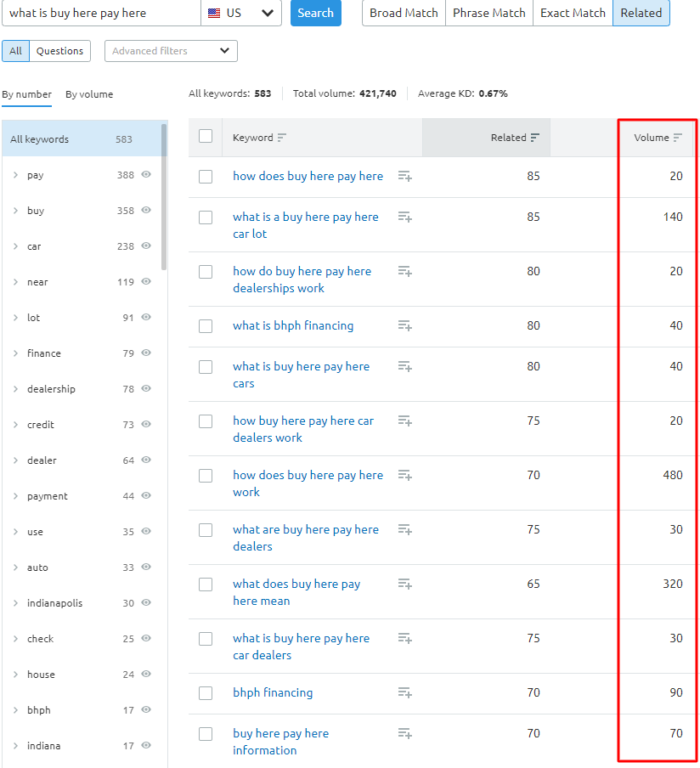Click add-to-list icon for 'how does buy here pay here work'
Screen dimensions: 700x768
(405, 475)
